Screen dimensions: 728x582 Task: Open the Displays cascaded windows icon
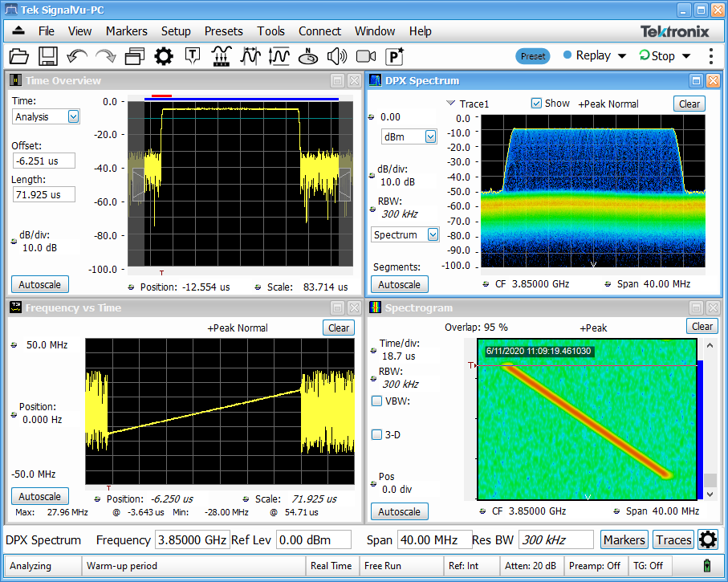[134, 56]
